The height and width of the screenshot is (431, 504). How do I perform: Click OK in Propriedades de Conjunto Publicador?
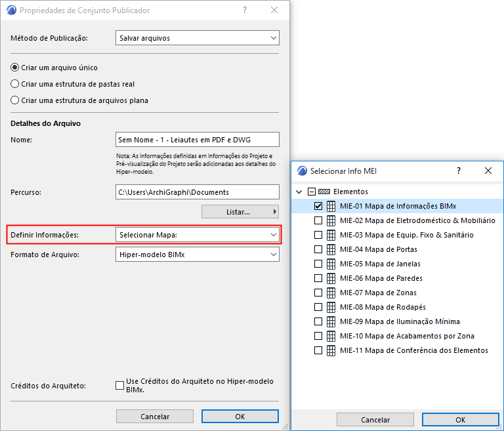(240, 417)
